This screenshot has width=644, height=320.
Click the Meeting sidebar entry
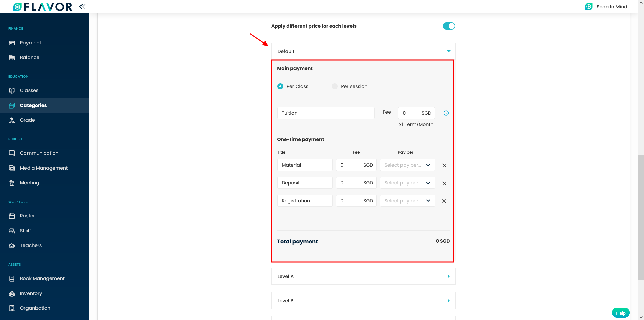pyautogui.click(x=44, y=183)
